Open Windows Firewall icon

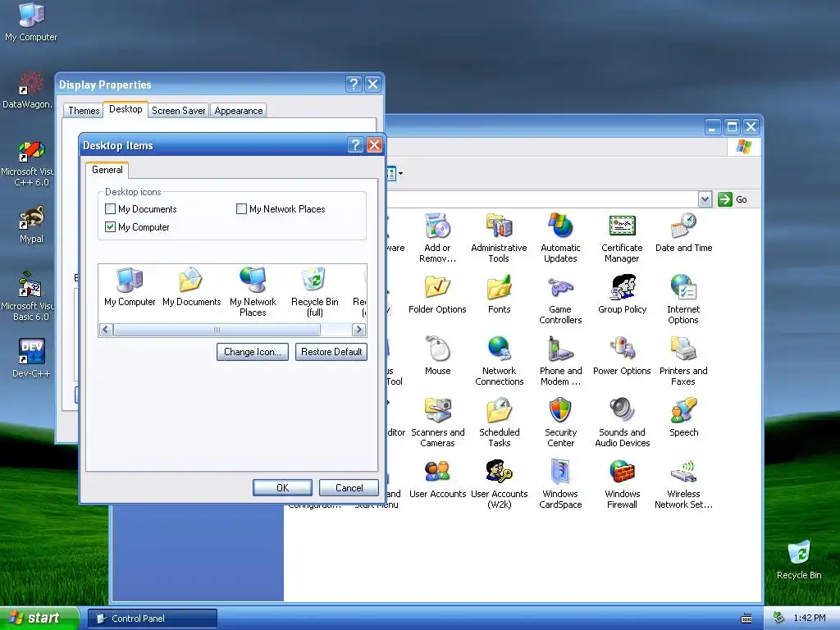[x=622, y=484]
